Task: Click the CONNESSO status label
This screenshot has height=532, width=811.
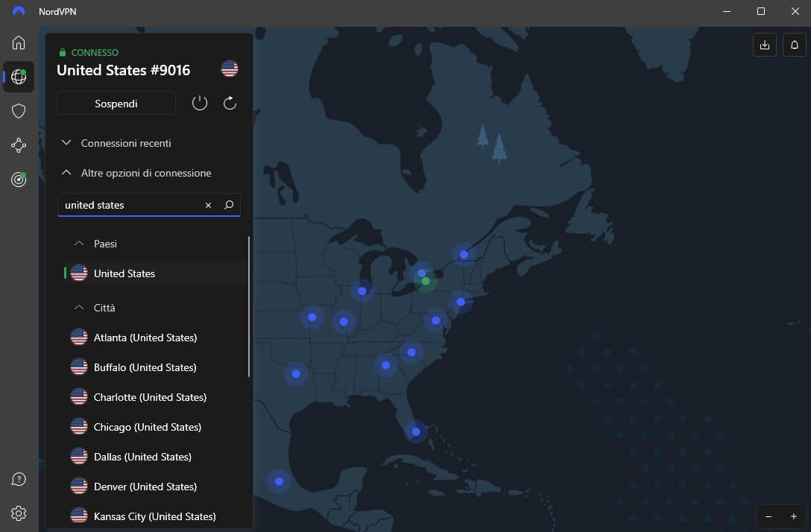Action: (x=95, y=52)
